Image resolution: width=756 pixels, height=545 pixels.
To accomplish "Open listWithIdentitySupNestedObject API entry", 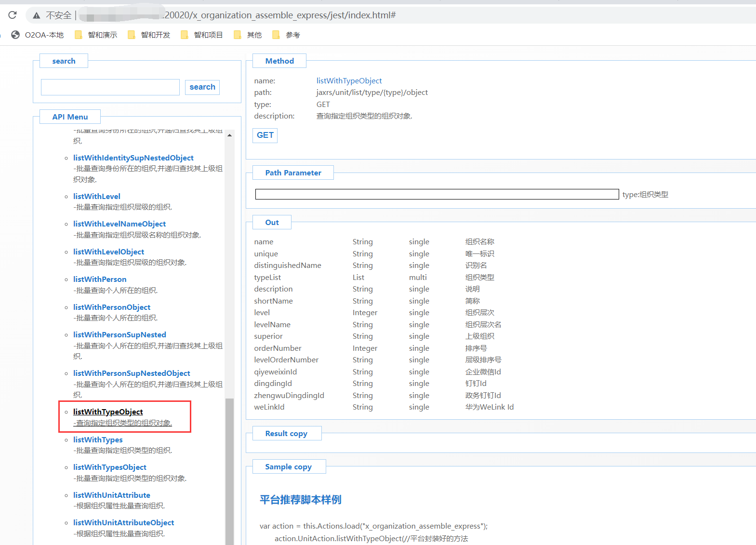I will click(133, 158).
